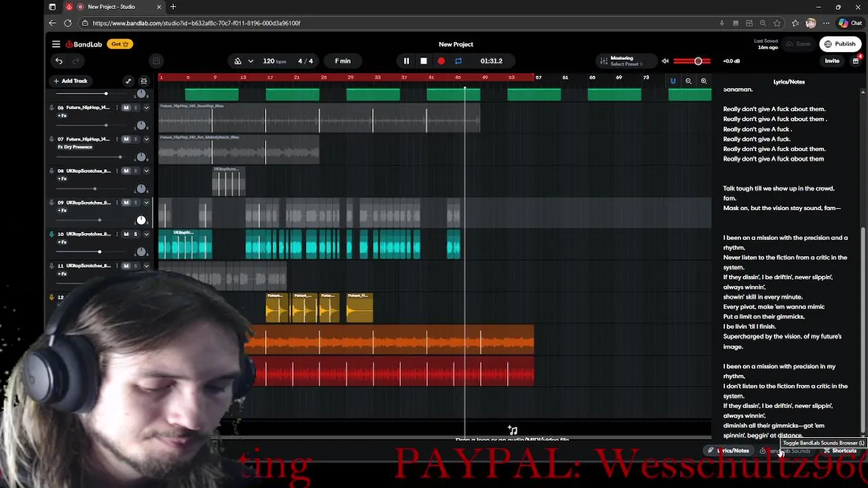
Task: Adjust the master volume slider
Action: [x=692, y=61]
